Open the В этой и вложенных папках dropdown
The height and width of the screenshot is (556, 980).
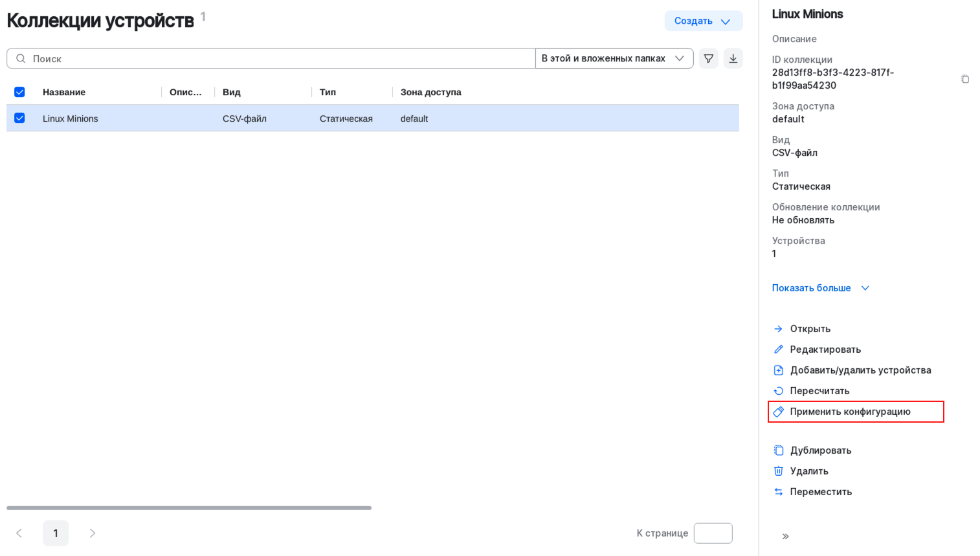pyautogui.click(x=614, y=58)
